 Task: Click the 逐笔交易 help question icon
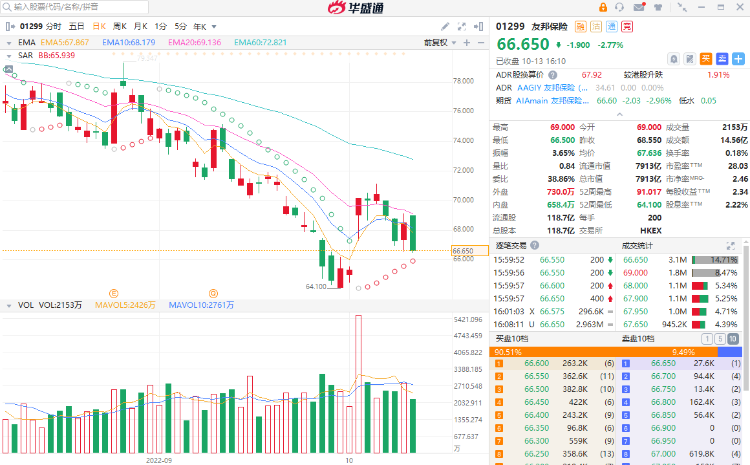click(535, 245)
